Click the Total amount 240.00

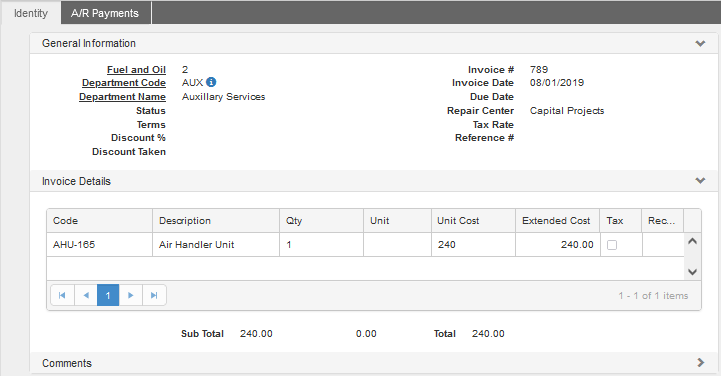click(488, 334)
